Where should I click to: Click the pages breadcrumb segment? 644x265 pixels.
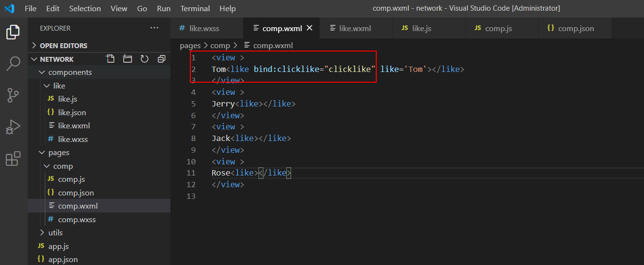tap(190, 46)
